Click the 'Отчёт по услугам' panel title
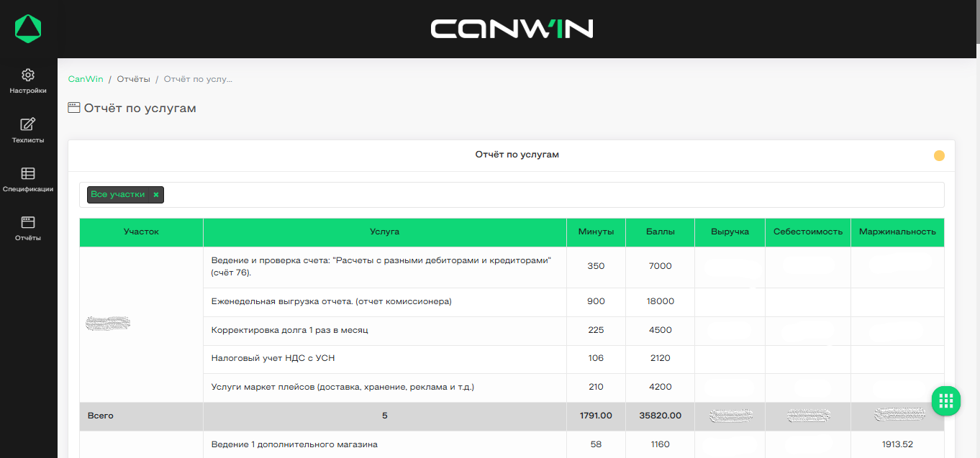 coord(517,155)
